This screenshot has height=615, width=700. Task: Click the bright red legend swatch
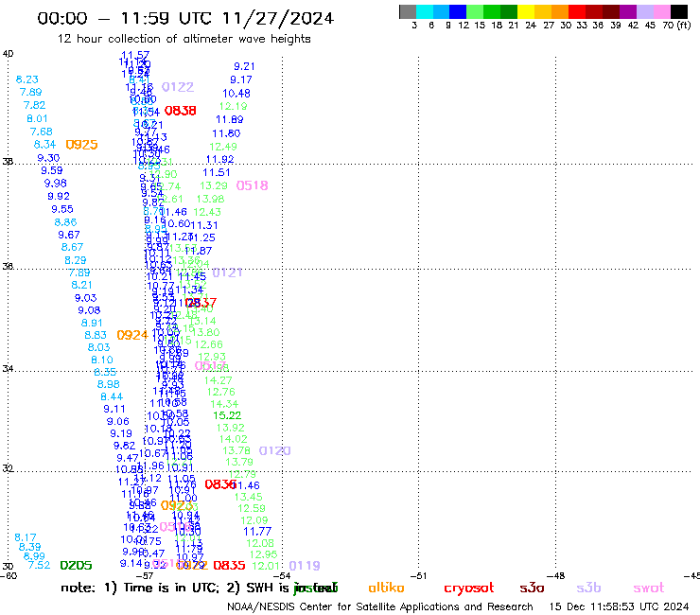[x=577, y=11]
